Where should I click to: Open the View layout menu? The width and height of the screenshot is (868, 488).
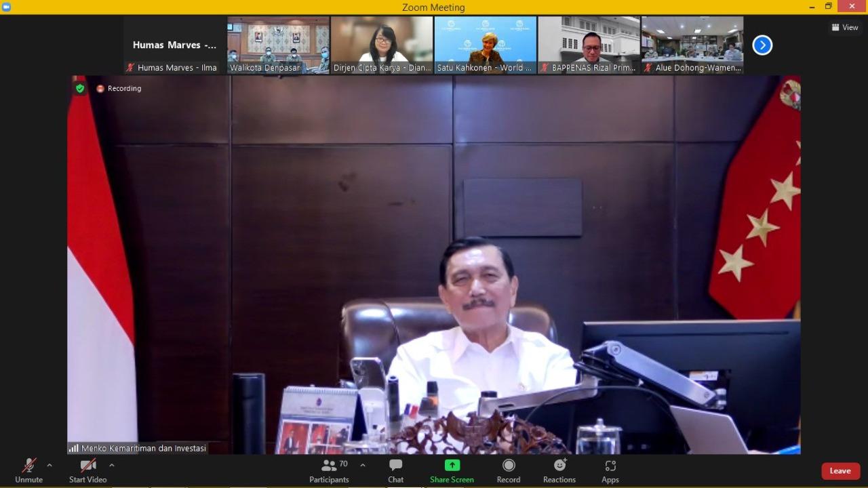pos(844,27)
